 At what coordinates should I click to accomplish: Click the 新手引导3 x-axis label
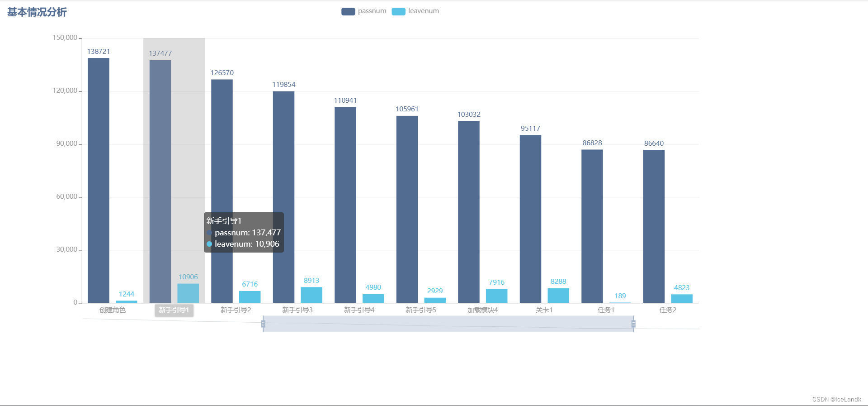(x=297, y=310)
